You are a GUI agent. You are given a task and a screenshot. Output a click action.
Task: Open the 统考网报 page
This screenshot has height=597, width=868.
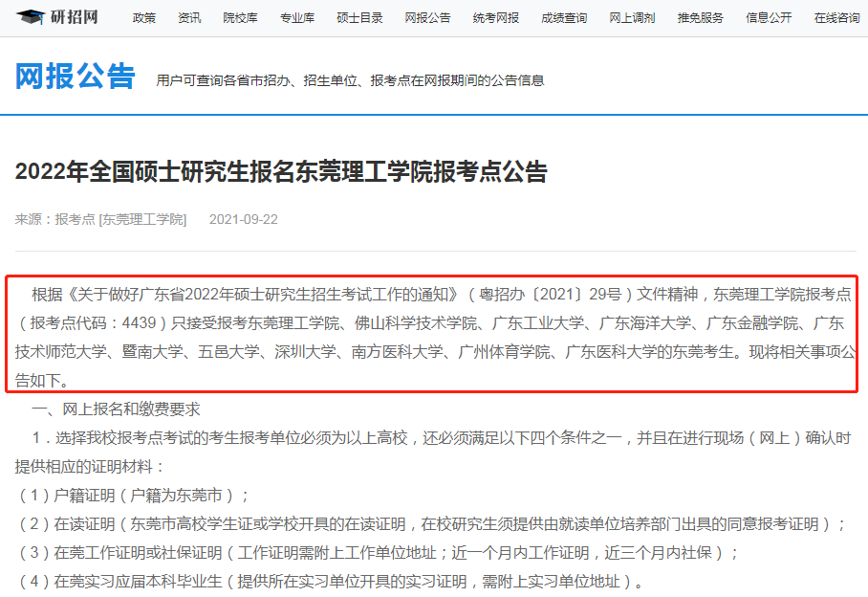pos(493,16)
